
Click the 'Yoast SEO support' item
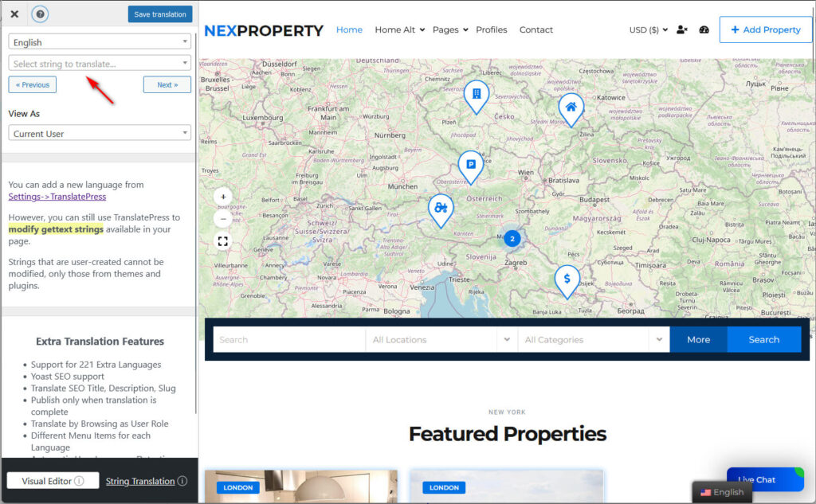(x=68, y=377)
